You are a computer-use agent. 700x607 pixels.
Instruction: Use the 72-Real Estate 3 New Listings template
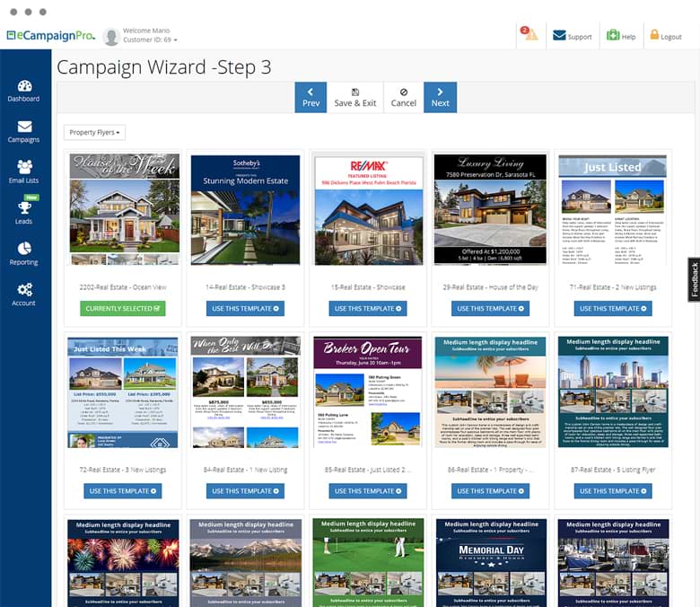123,491
